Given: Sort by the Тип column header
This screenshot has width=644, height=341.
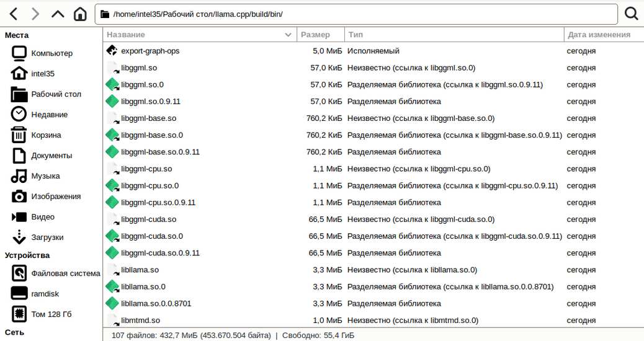Looking at the screenshot, I should coord(454,35).
